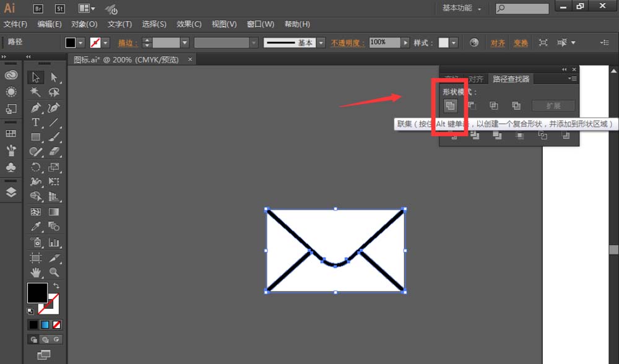This screenshot has height=364, width=619.
Task: Toggle Draw Behind mode
Action: click(45, 339)
